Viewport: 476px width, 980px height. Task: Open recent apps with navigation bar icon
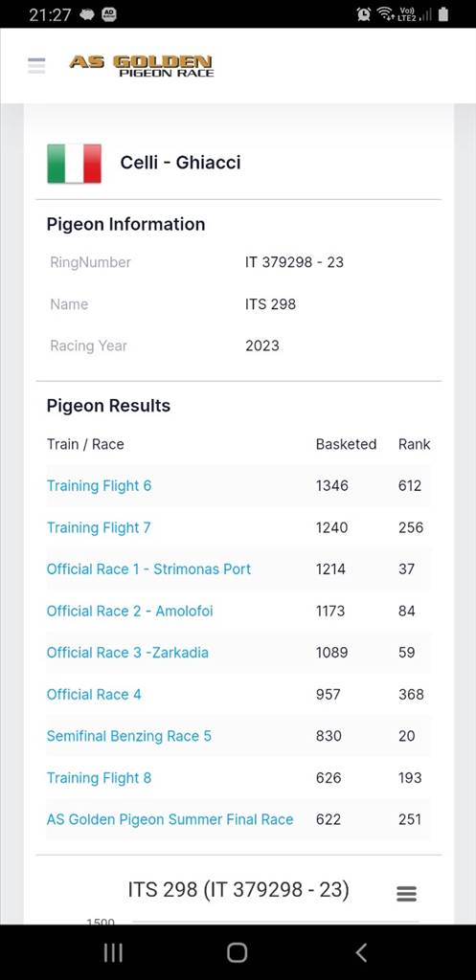coord(113,952)
